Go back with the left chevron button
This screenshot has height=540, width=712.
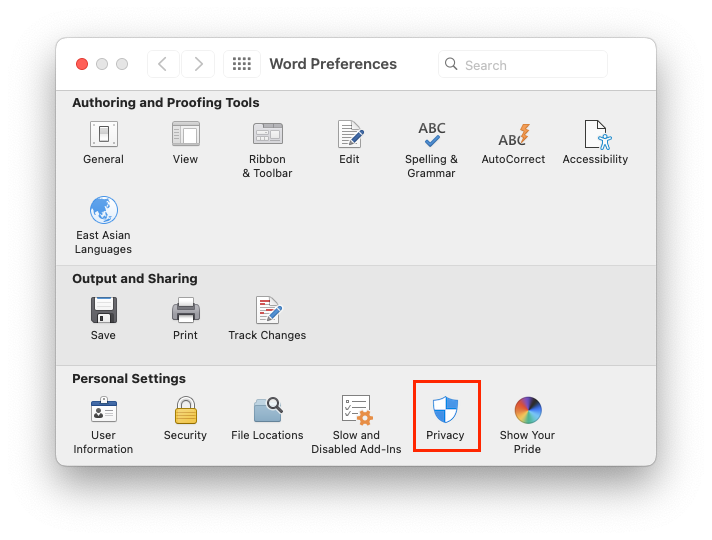[163, 64]
